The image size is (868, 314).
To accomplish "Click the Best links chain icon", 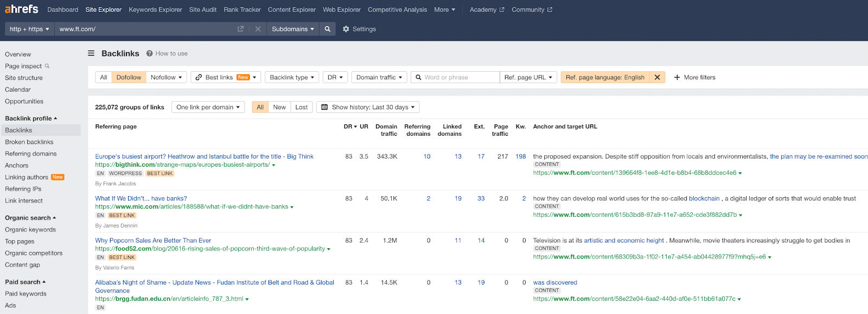I will pyautogui.click(x=199, y=77).
